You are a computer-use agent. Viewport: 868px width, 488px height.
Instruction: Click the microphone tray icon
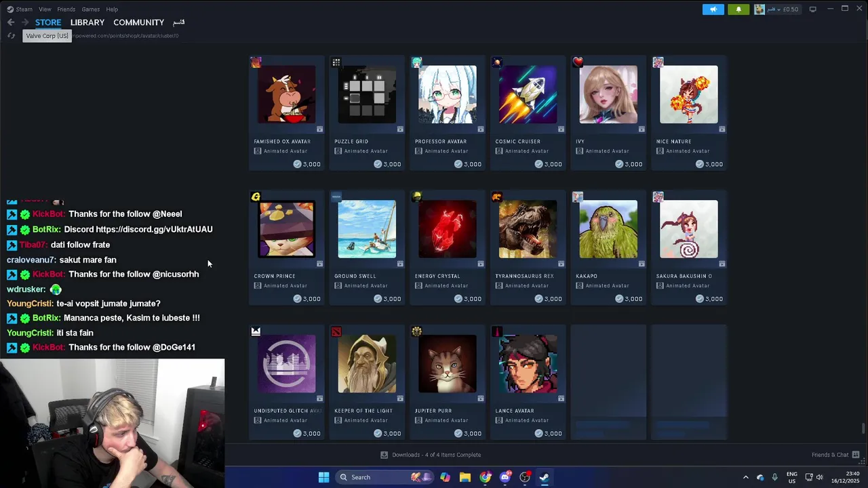(774, 477)
